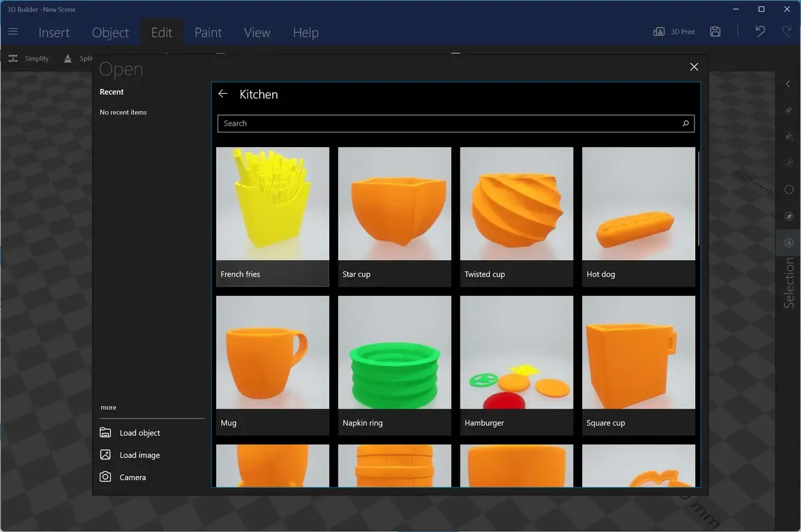Select the French fries model thumbnail
This screenshot has width=801, height=532.
point(272,203)
